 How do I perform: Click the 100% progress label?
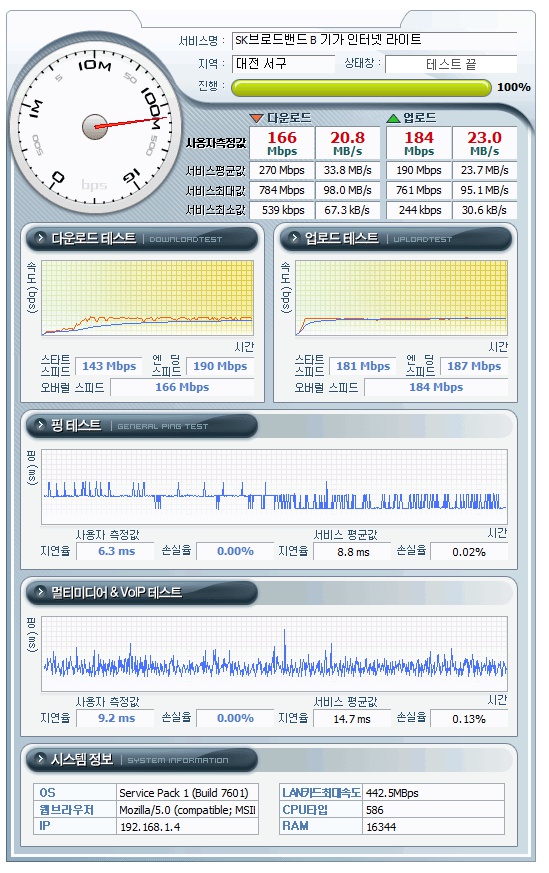tap(513, 87)
